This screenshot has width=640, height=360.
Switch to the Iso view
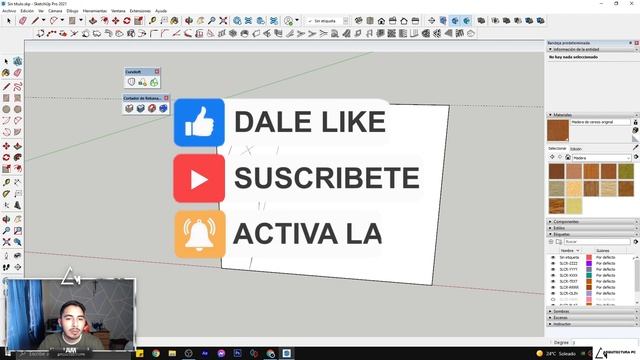tap(358, 20)
